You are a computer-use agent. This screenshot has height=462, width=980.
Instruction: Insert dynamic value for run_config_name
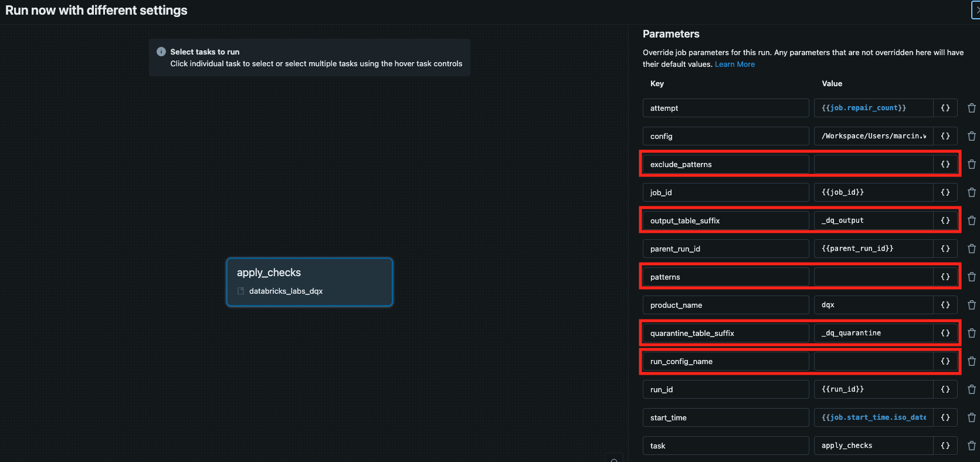tap(945, 361)
